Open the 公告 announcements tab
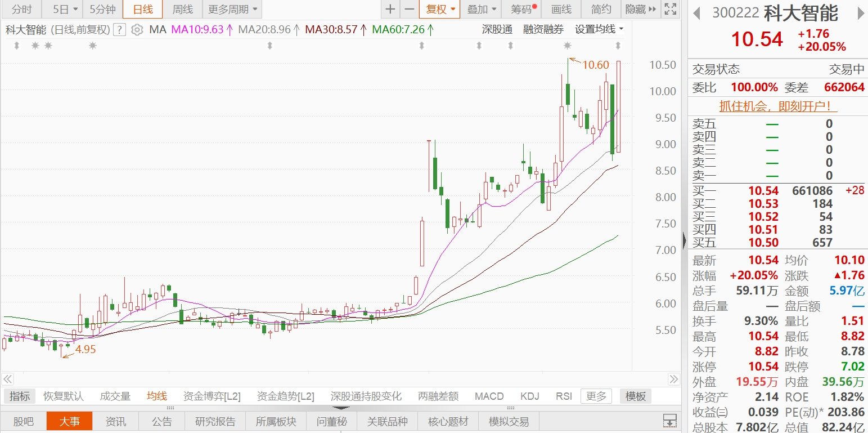This screenshot has width=868, height=433. coord(161,421)
